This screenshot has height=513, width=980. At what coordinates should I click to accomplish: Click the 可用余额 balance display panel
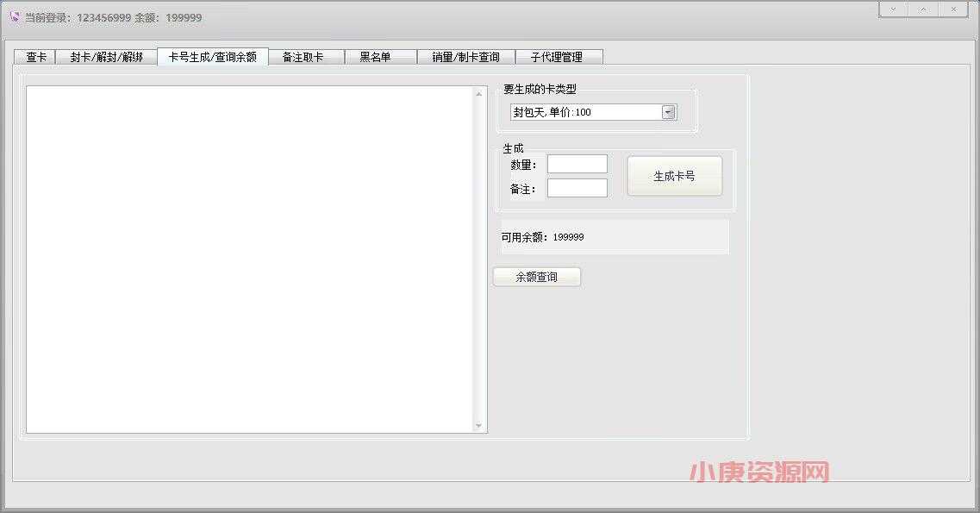point(615,236)
